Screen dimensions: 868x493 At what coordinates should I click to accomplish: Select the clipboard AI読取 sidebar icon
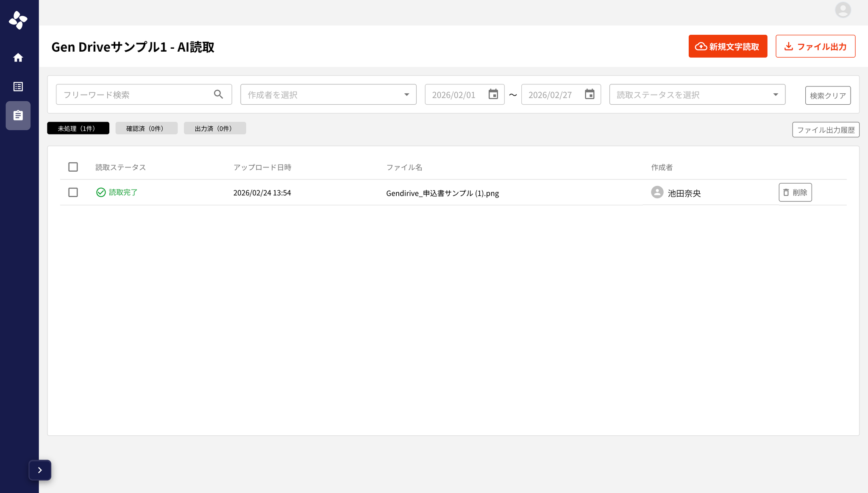point(18,115)
